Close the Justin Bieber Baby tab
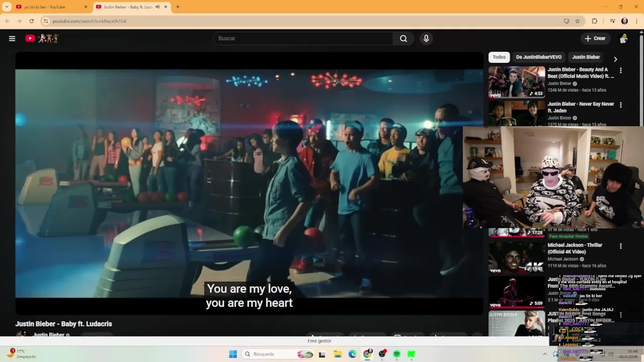Viewport: 644px width, 362px height. pyautogui.click(x=166, y=7)
